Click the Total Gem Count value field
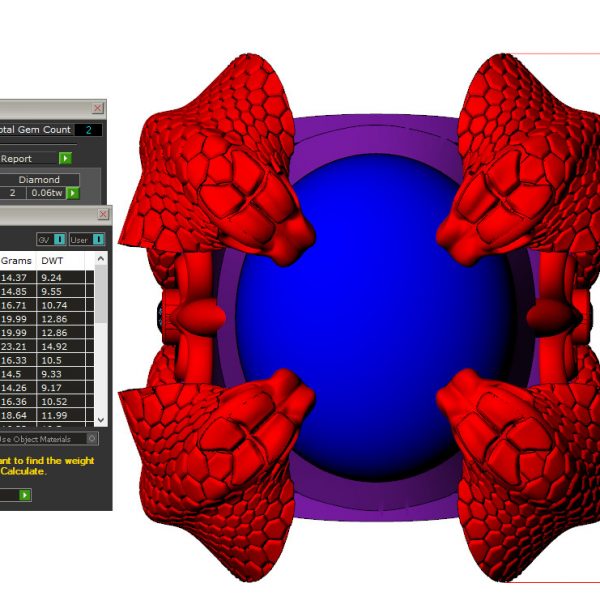 [x=88, y=130]
